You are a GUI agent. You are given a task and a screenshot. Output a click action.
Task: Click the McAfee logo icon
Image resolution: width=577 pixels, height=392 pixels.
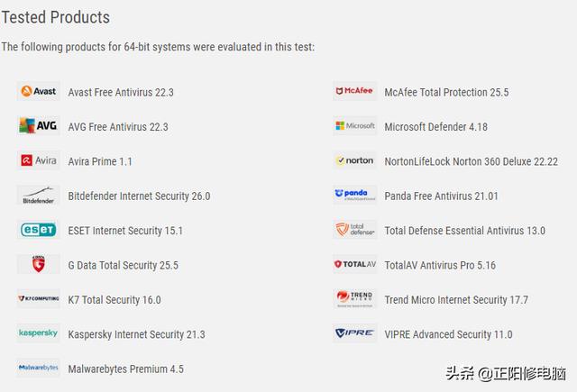point(354,91)
